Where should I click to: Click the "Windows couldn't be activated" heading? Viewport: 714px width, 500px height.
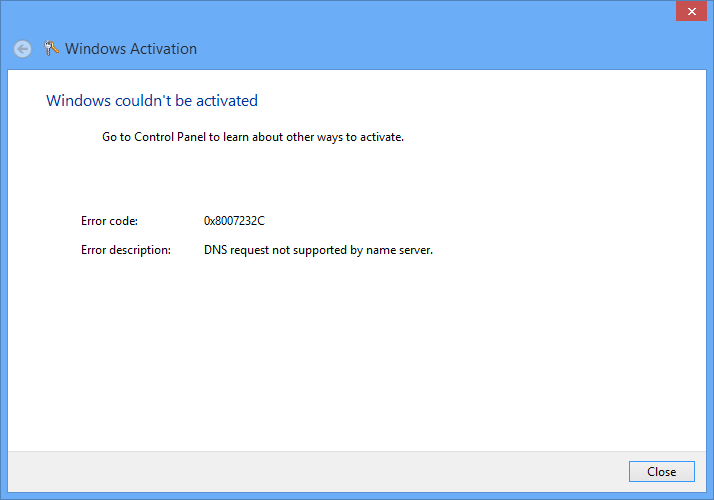[x=152, y=101]
